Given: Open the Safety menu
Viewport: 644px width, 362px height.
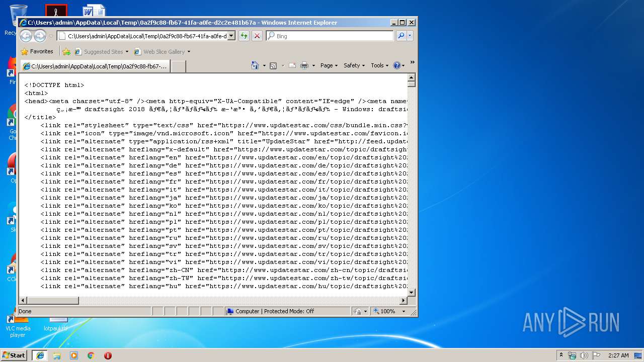Looking at the screenshot, I should coord(354,65).
